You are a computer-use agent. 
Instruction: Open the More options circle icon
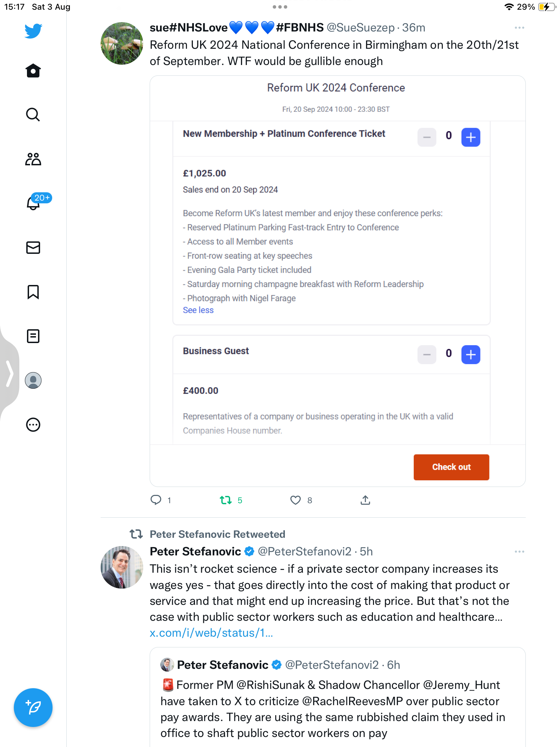click(33, 425)
